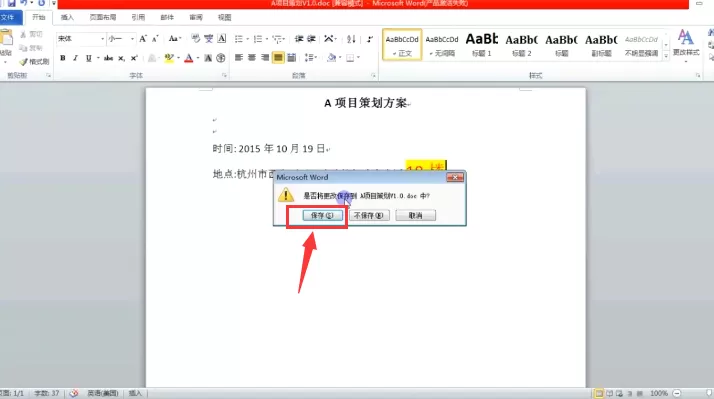Click the phonetic guide icon
The width and height of the screenshot is (714, 399).
[209, 39]
